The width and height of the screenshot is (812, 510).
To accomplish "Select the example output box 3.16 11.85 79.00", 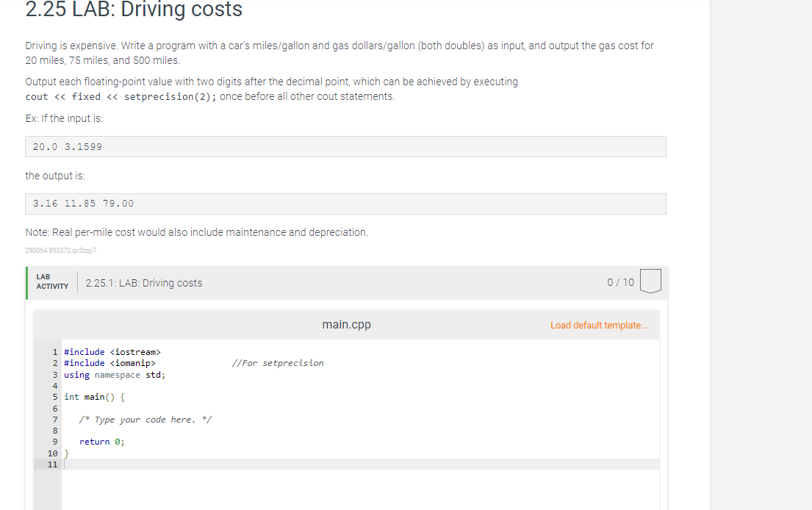I will (x=345, y=203).
